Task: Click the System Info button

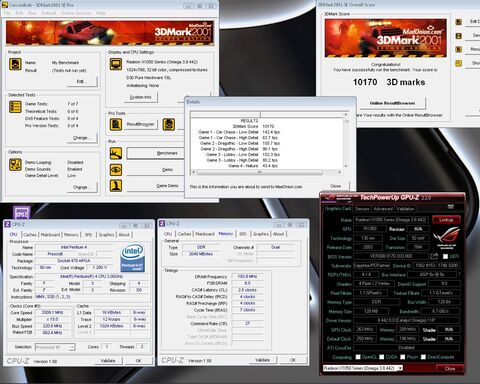Action: coord(140,97)
